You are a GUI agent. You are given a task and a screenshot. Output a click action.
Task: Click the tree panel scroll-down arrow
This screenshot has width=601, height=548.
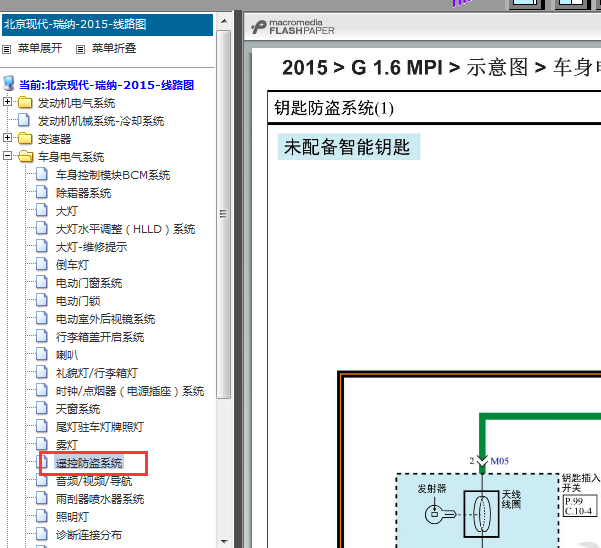pos(224,541)
